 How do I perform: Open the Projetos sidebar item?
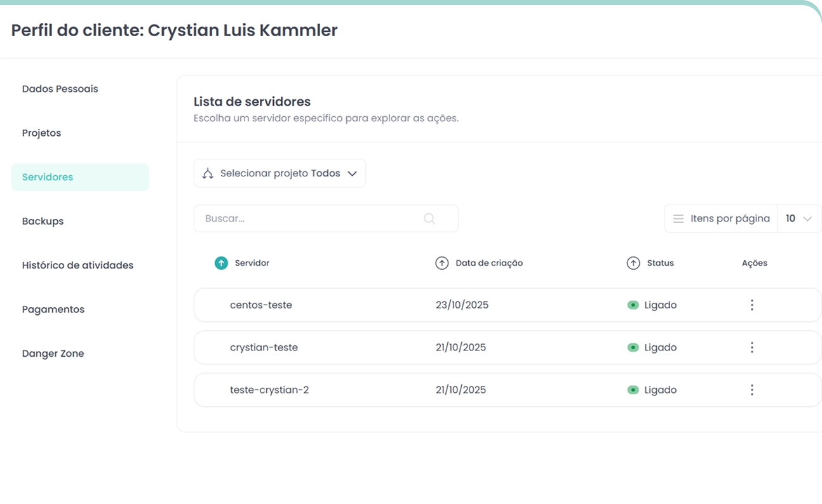click(x=41, y=133)
